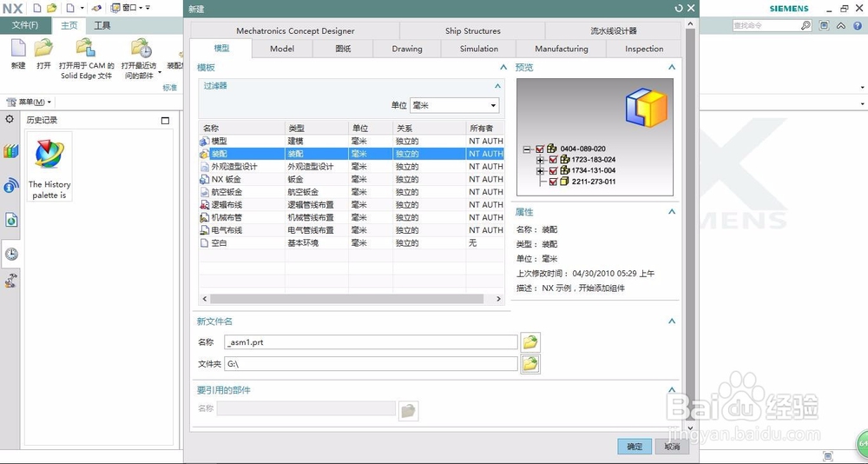Click the 菜单(M) menu button
This screenshot has height=464, width=868.
[x=29, y=102]
